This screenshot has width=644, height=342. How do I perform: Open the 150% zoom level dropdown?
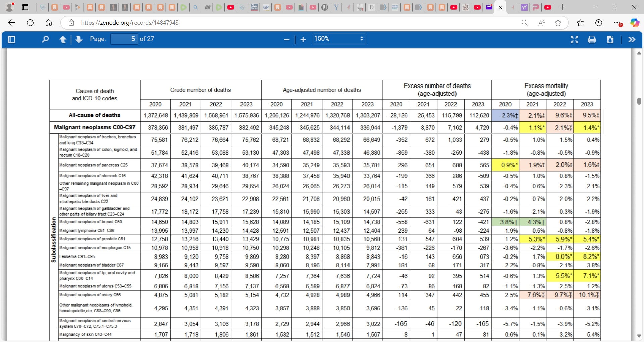pyautogui.click(x=339, y=39)
